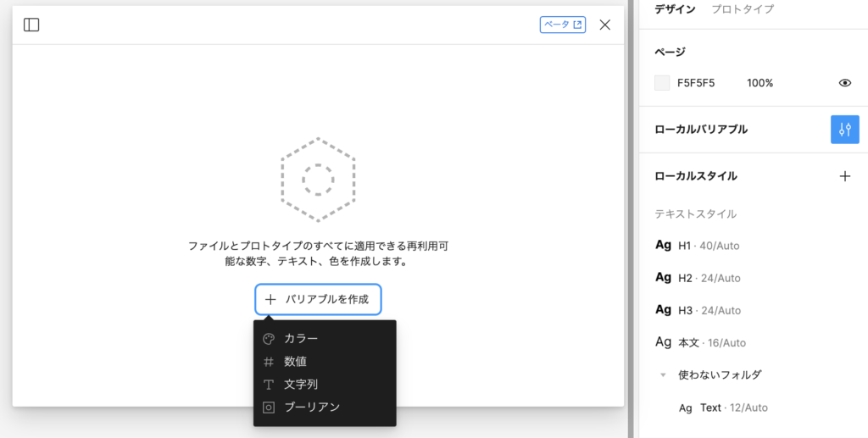Image resolution: width=868 pixels, height=438 pixels.
Task: Click the page background color swatch
Action: point(662,83)
